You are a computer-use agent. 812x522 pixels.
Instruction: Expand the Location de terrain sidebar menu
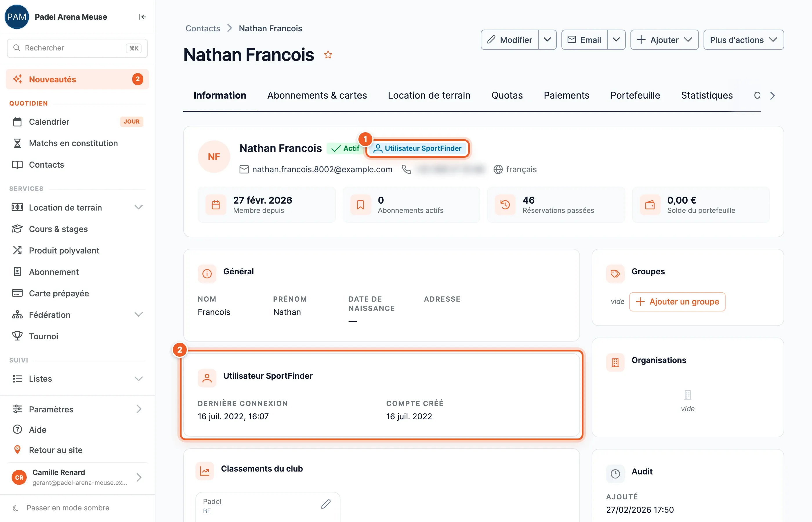click(138, 207)
